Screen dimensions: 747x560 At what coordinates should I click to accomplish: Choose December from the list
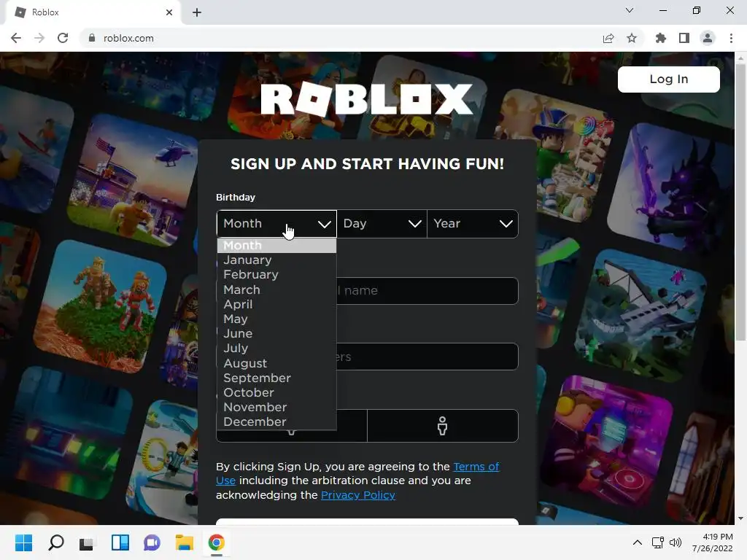[276, 422]
